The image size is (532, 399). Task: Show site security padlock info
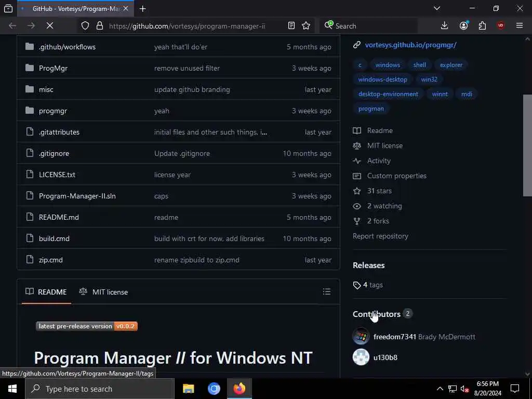(x=99, y=26)
